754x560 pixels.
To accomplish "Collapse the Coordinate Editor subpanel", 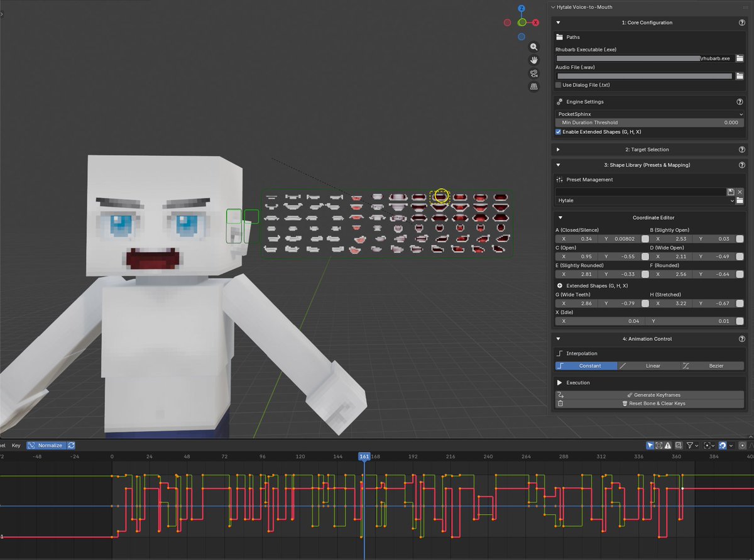I will click(x=560, y=217).
